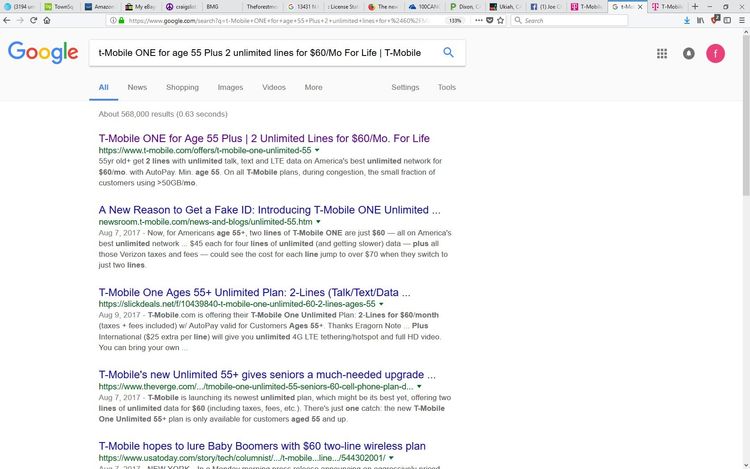Select the Images results tab
This screenshot has height=469, width=750.
(230, 87)
